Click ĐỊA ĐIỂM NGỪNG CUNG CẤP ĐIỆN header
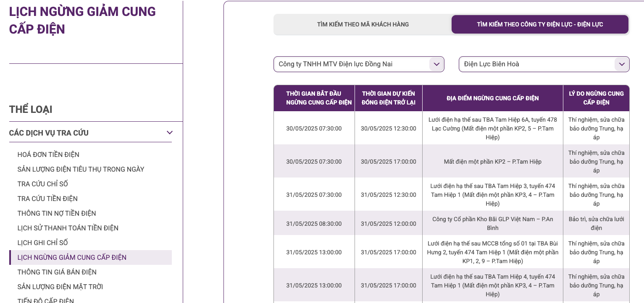The image size is (644, 303). (x=492, y=98)
